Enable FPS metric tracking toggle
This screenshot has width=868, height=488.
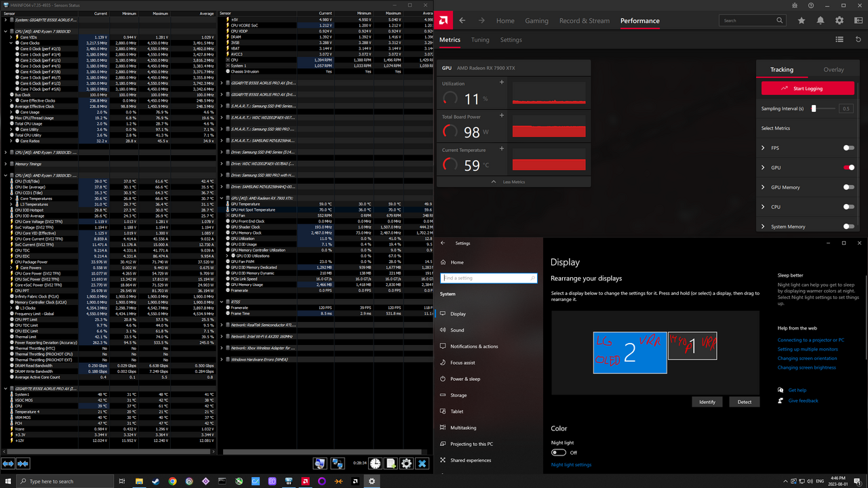[848, 148]
